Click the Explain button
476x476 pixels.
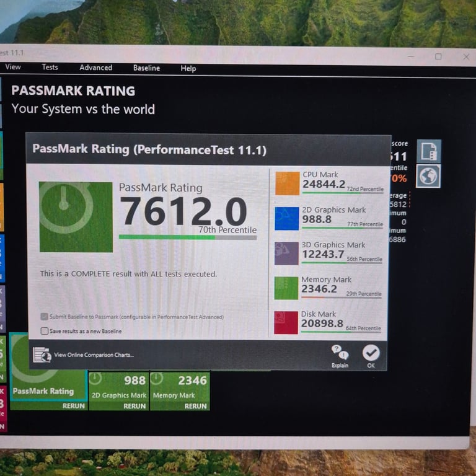click(x=340, y=356)
